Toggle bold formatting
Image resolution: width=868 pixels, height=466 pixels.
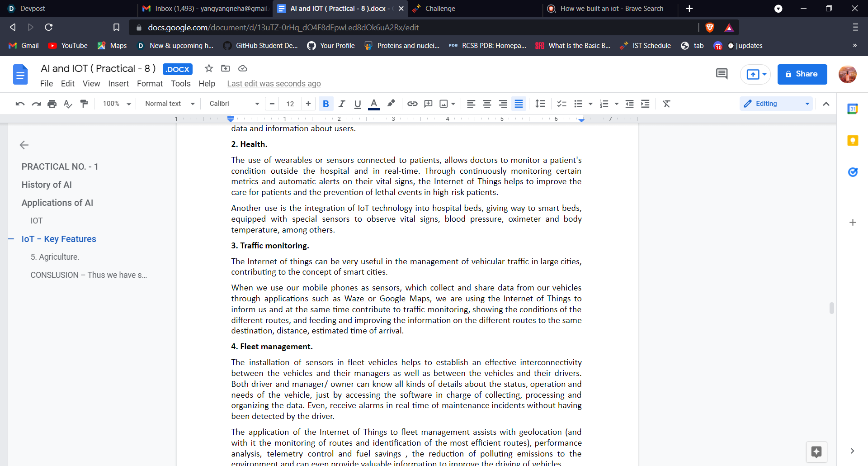(325, 104)
